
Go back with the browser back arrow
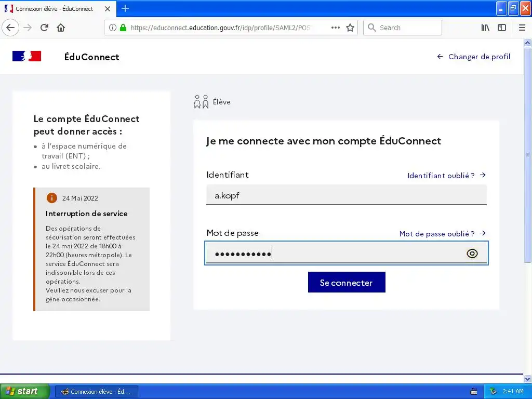click(x=10, y=28)
